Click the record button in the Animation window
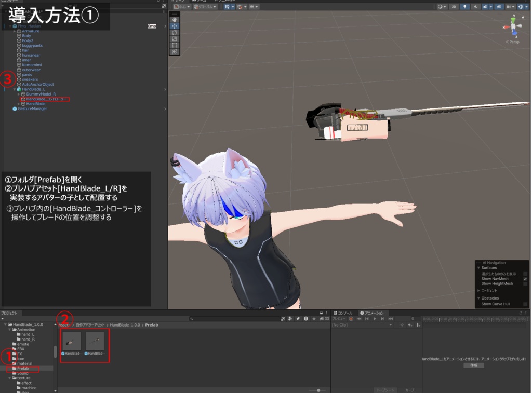This screenshot has width=532, height=394. pyautogui.click(x=351, y=318)
